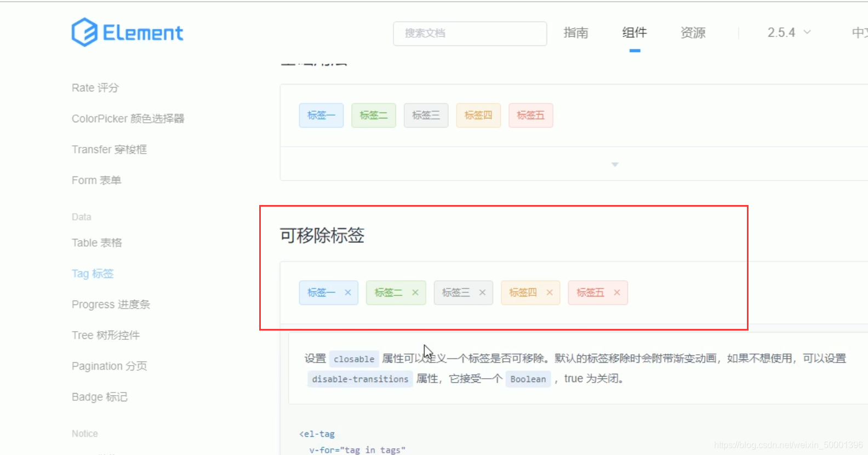Click the Notice sidebar group label
The width and height of the screenshot is (868, 455).
(85, 434)
